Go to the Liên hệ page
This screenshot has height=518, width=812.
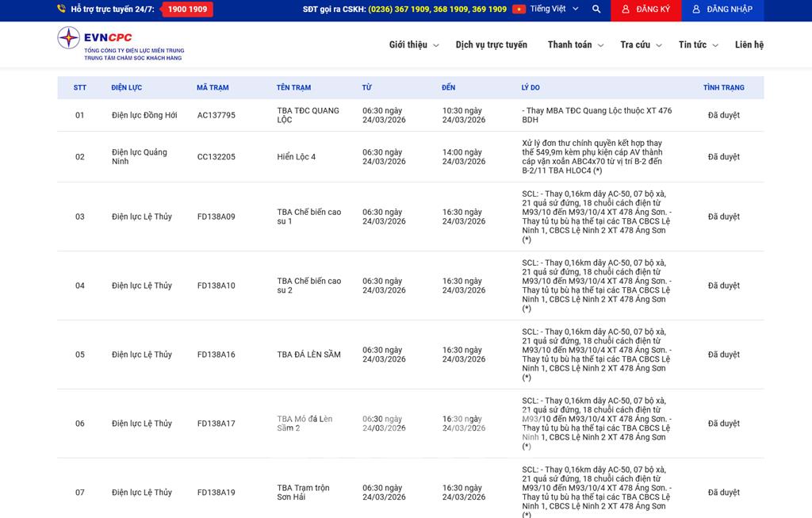[749, 45]
